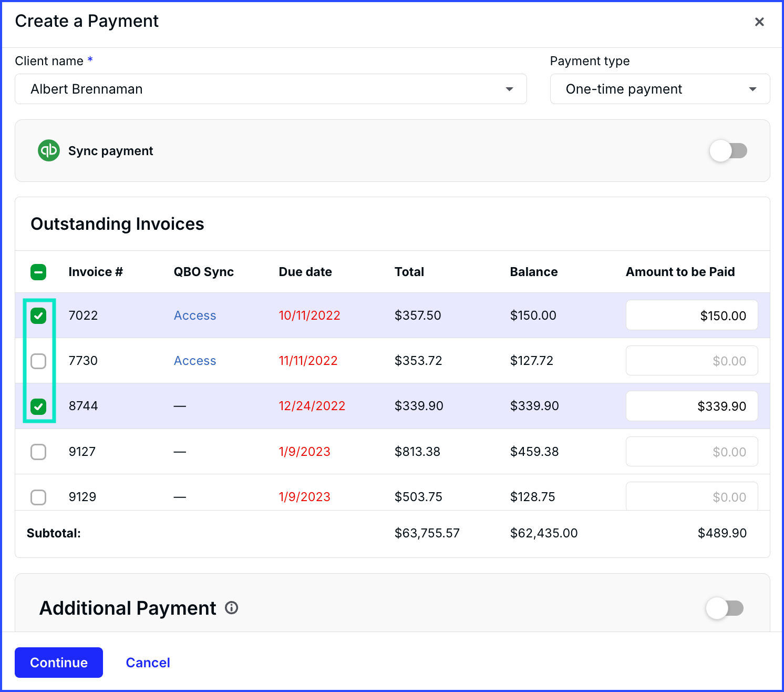
Task: Click total $813.38
Action: pos(418,452)
